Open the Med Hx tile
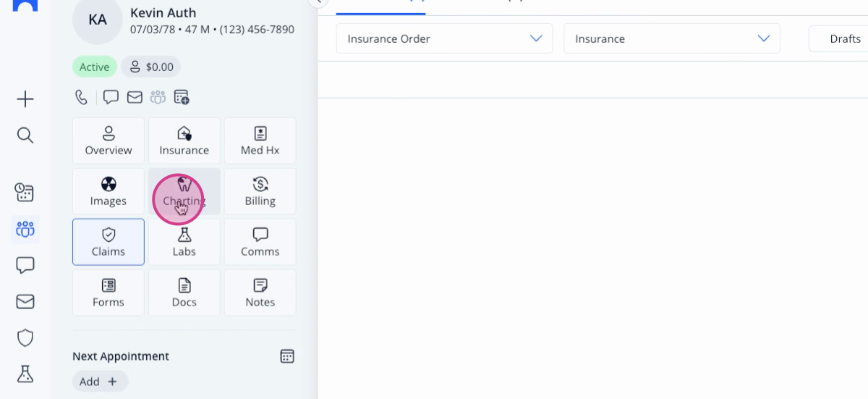Image resolution: width=868 pixels, height=399 pixels. click(x=260, y=141)
